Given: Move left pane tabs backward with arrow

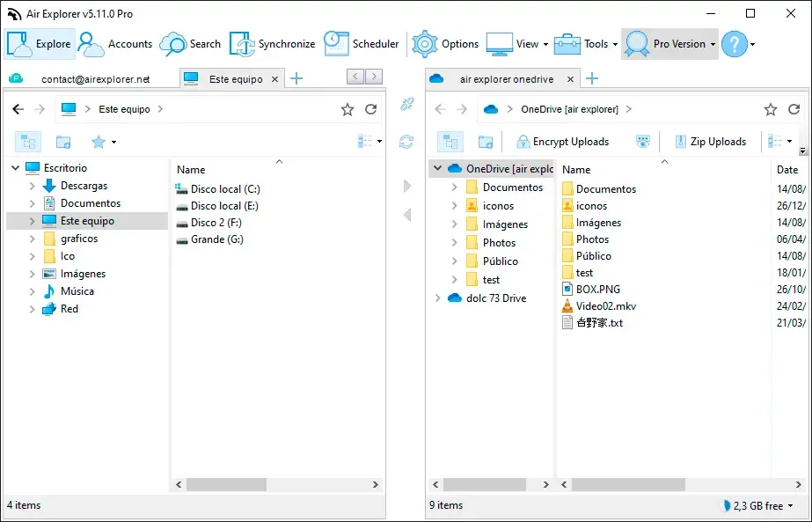Looking at the screenshot, I should pyautogui.click(x=355, y=77).
